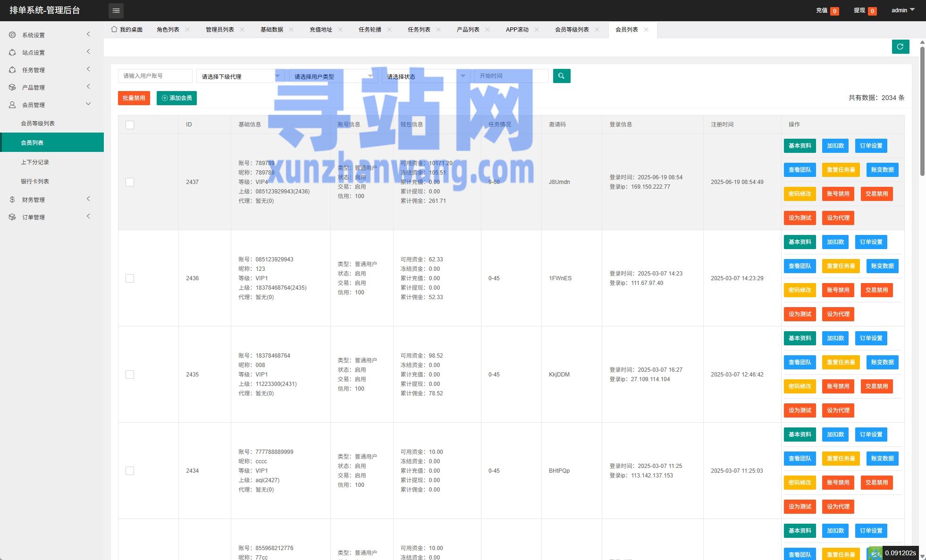Click the 添加会员 button
The image size is (926, 560).
[177, 98]
